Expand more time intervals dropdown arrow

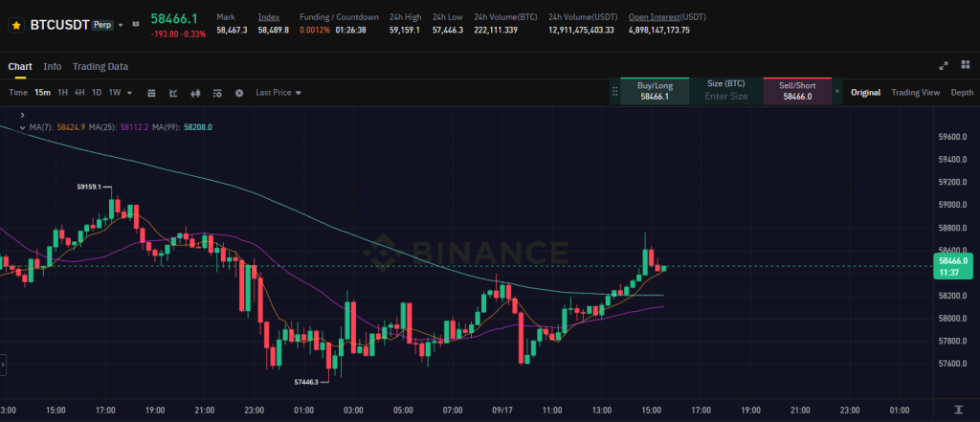pyautogui.click(x=129, y=93)
